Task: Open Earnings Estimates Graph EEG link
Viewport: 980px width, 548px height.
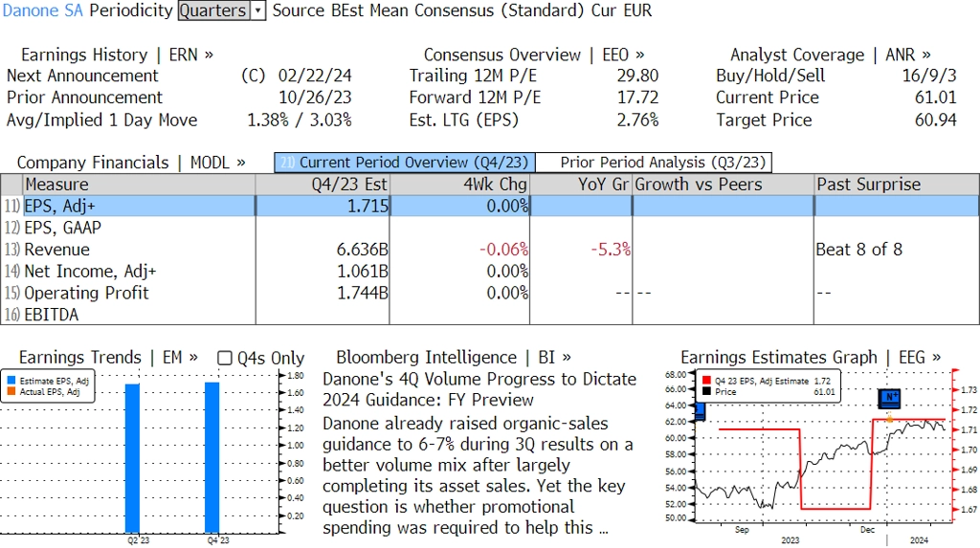Action: [811, 358]
